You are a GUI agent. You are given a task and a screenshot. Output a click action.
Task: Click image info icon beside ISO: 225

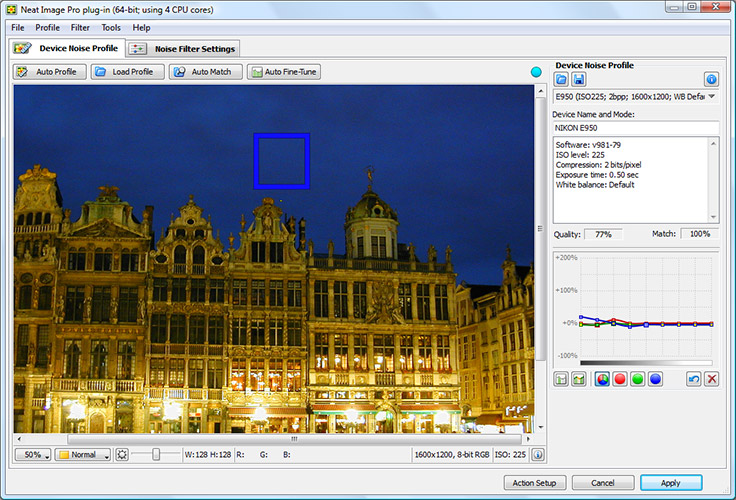pyautogui.click(x=538, y=454)
